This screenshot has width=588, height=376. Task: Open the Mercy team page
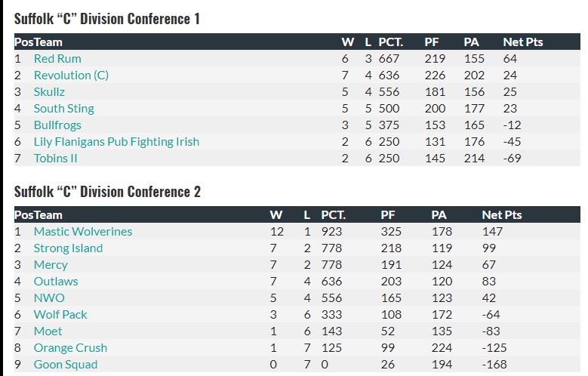(x=51, y=265)
